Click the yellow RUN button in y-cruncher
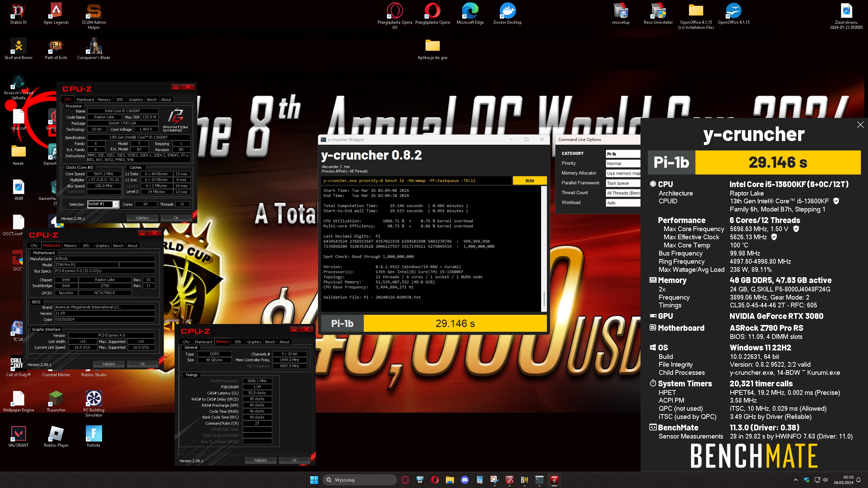Screen dimensions: 868x488 [x=530, y=181]
